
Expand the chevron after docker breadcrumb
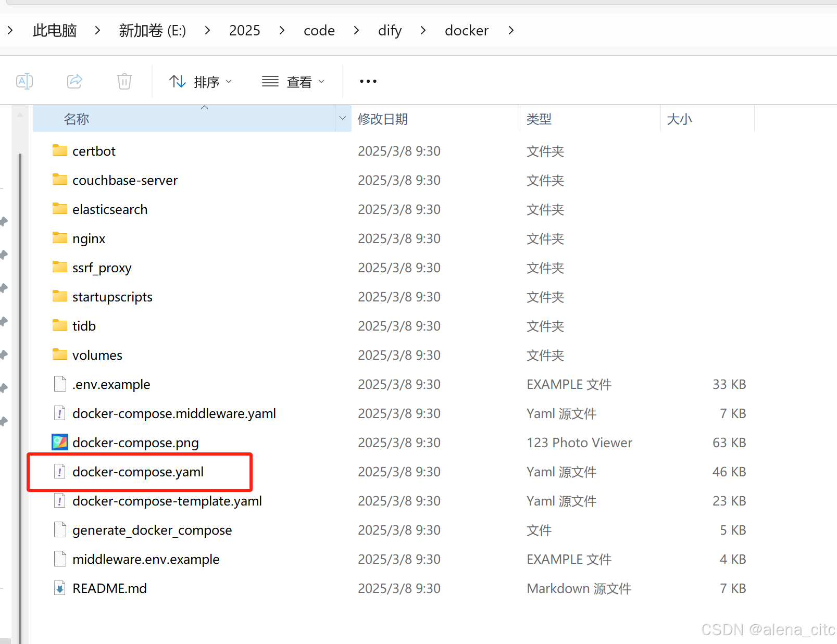[511, 31]
